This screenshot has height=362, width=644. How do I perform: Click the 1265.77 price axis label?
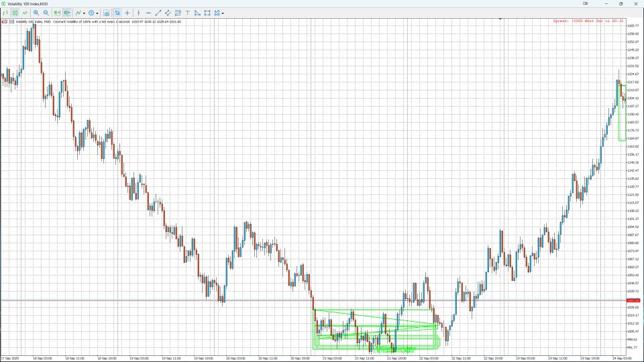pos(633,25)
